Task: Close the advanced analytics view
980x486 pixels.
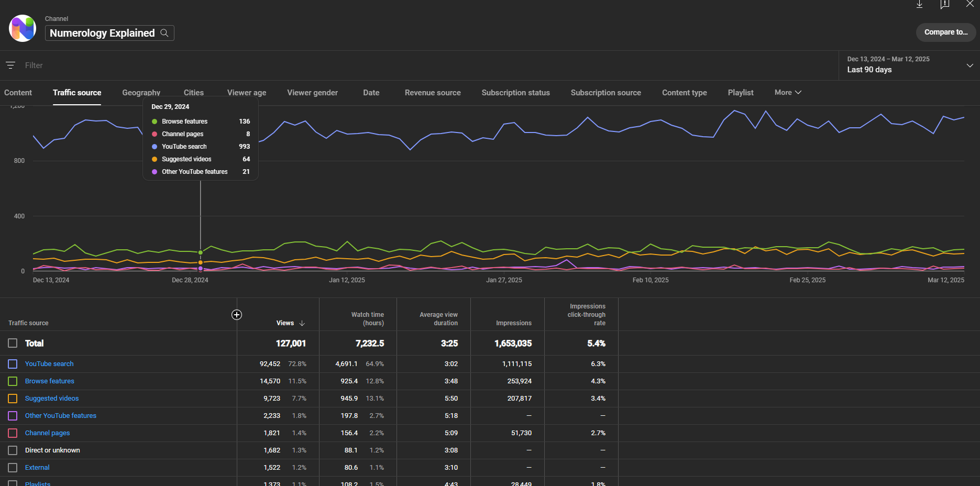Action: pyautogui.click(x=970, y=4)
